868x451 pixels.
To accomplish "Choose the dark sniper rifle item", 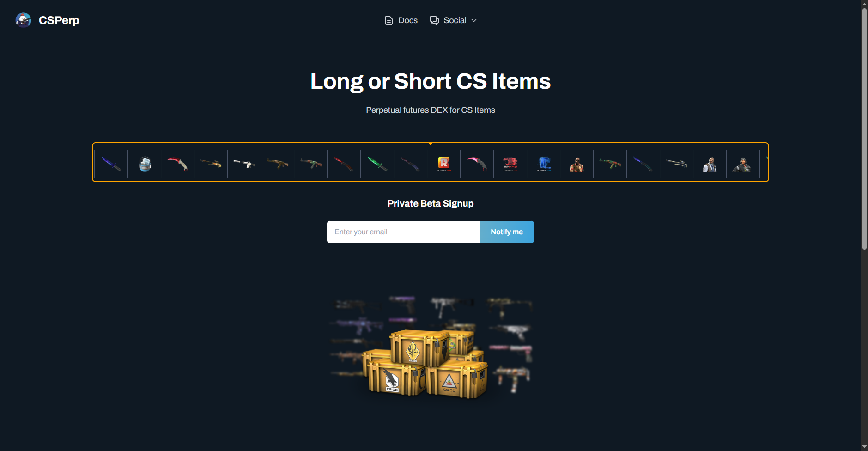I will 677,164.
